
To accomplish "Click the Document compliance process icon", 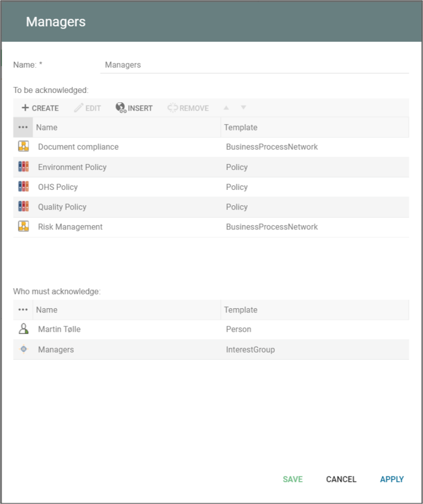I will click(x=23, y=147).
